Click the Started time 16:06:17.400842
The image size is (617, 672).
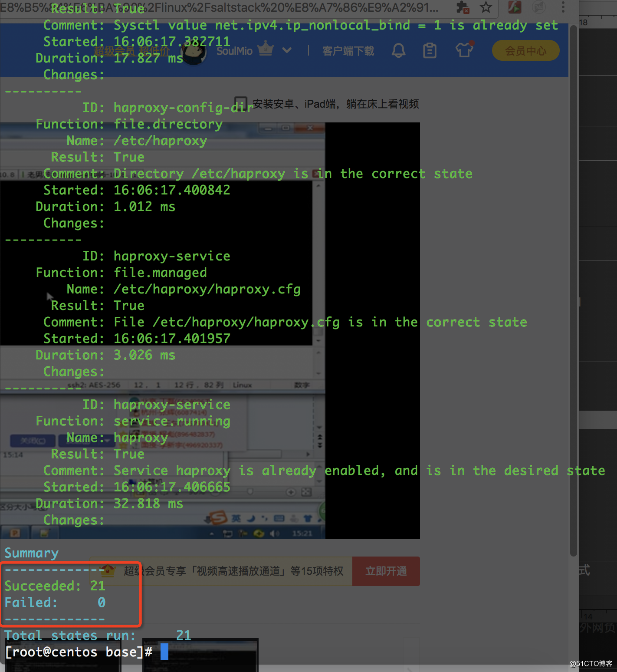coord(172,190)
